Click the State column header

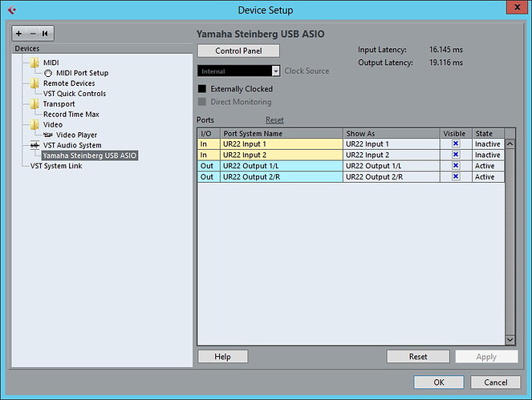tap(488, 134)
